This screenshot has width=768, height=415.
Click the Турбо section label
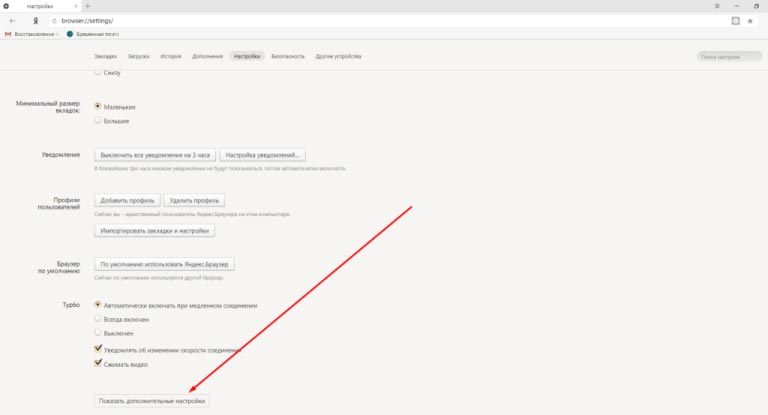[71, 305]
